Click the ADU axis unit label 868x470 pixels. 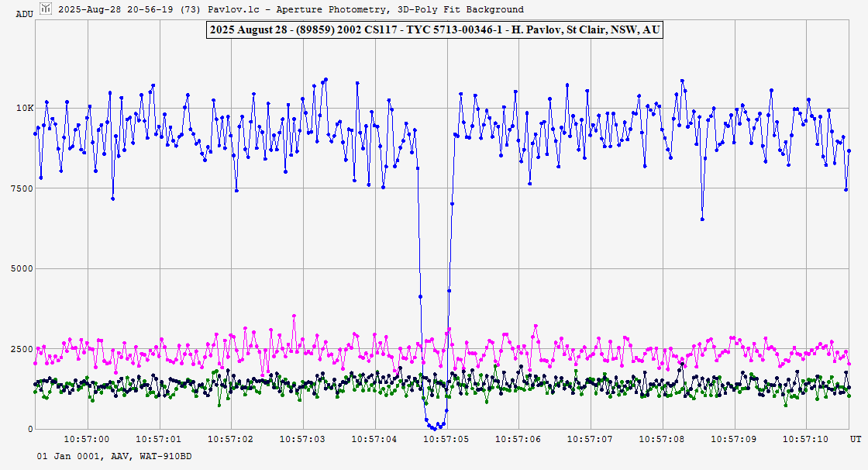[x=25, y=14]
